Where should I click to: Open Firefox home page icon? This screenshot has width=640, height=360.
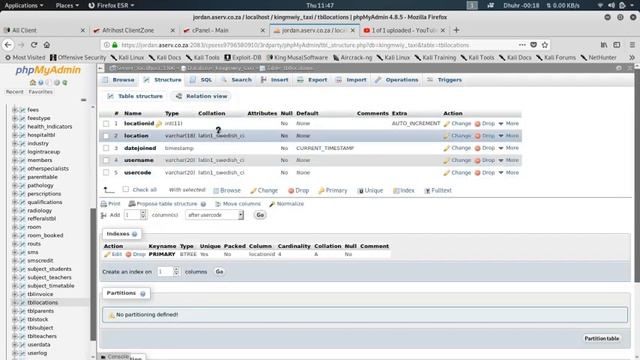pyautogui.click(x=47, y=45)
